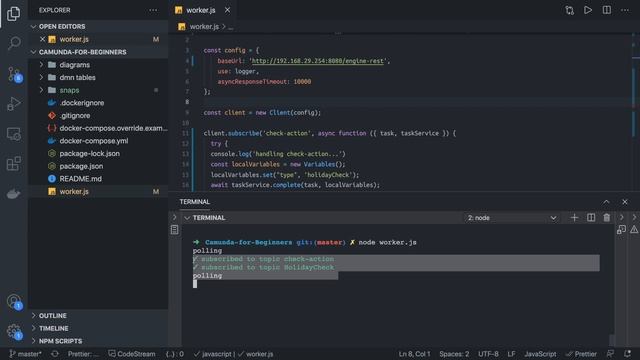Click the CodeStream status bar item

(132, 354)
